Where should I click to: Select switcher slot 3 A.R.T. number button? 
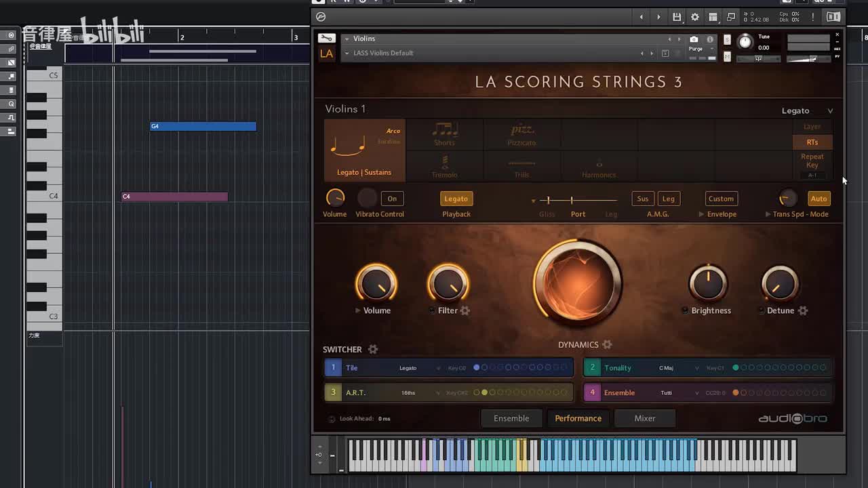point(333,392)
